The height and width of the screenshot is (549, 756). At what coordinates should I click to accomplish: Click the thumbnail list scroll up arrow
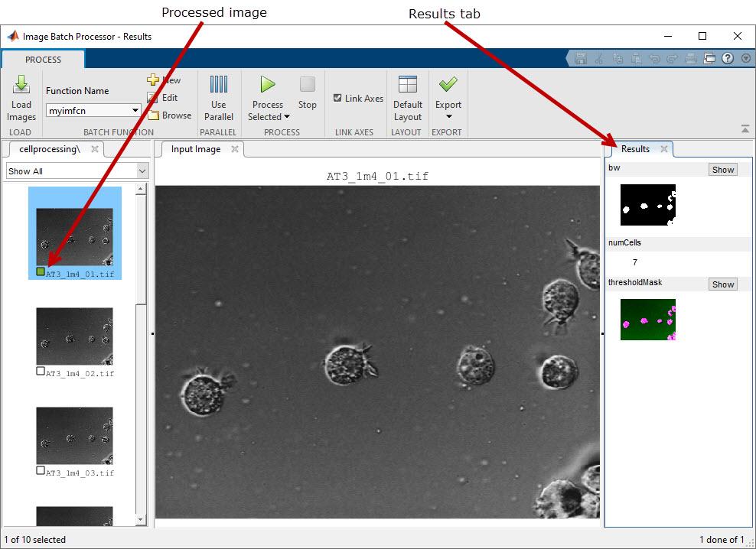pyautogui.click(x=141, y=188)
